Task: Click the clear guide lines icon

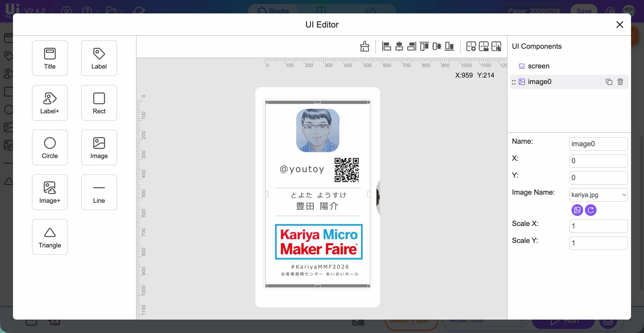Action: coord(496,46)
